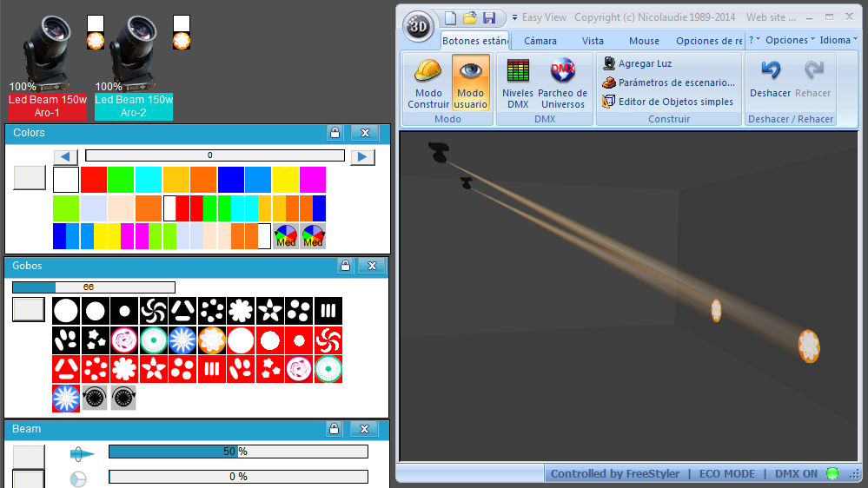Image resolution: width=868 pixels, height=488 pixels.
Task: Click Controlled by FreeStyler status text
Action: tap(615, 473)
